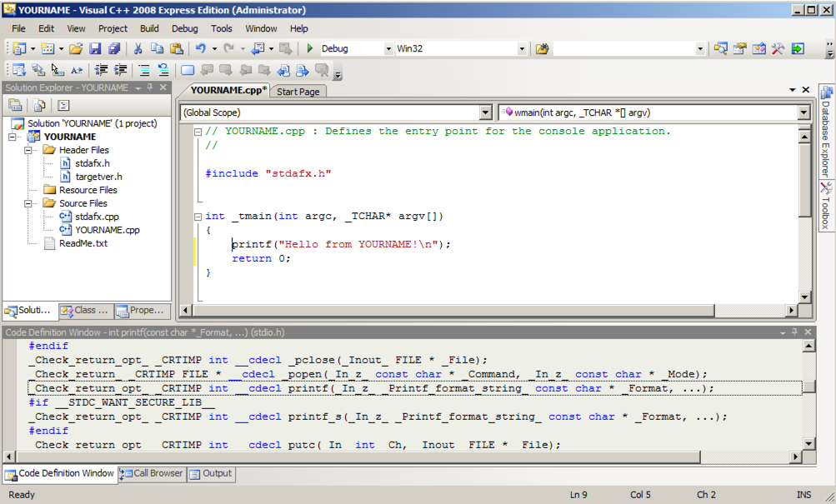Screen dimensions: 836x504
Task: Open the Build menu
Action: (149, 28)
